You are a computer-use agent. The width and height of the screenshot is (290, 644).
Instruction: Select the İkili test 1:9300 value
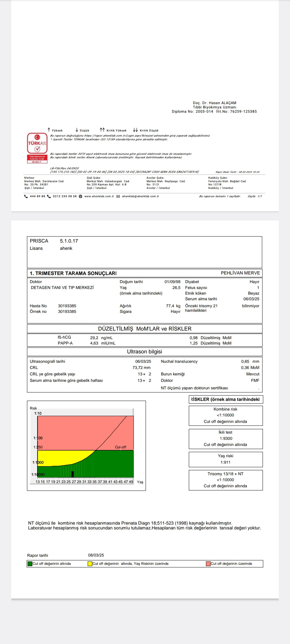(226, 438)
